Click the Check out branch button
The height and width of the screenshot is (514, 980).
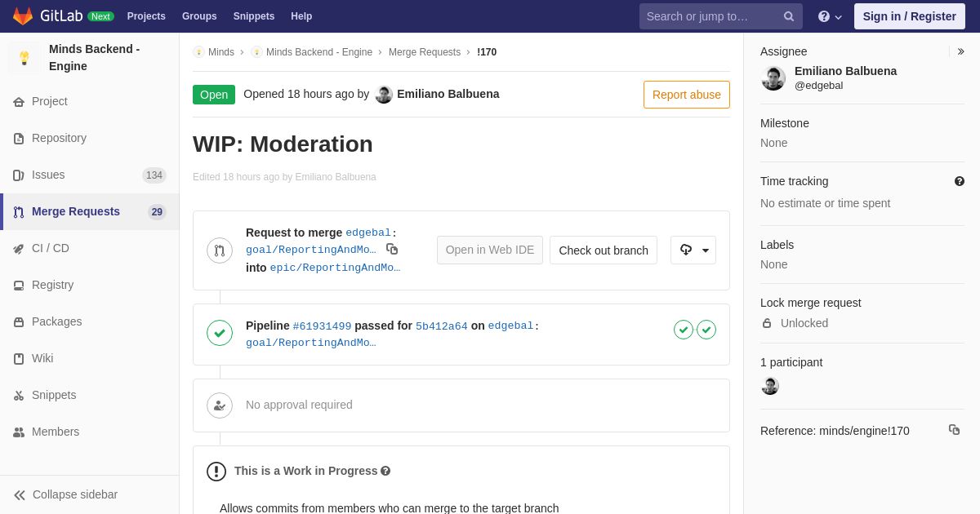[604, 250]
